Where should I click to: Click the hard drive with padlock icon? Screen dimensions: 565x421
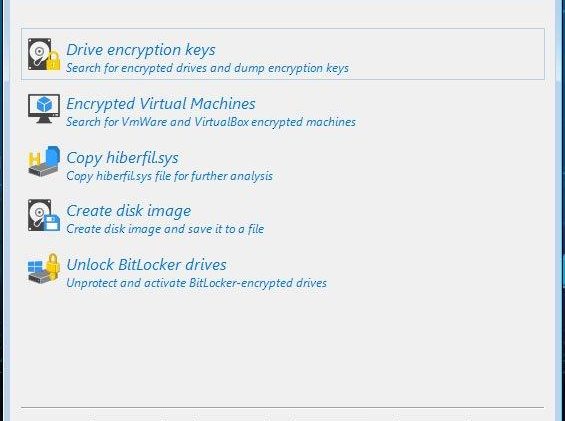(x=44, y=54)
